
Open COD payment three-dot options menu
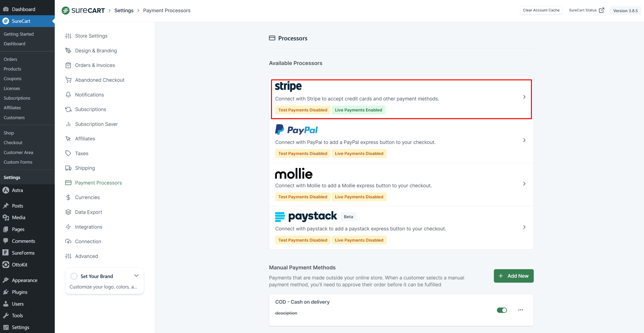click(x=520, y=310)
